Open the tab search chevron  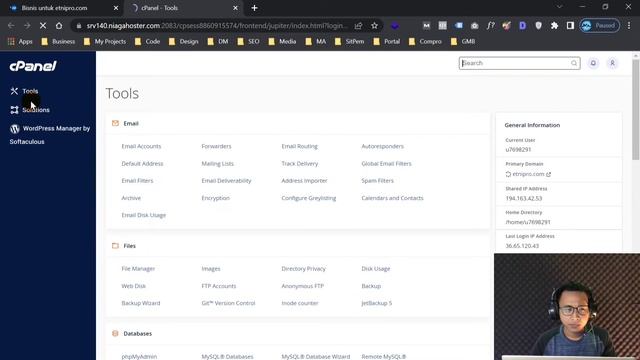tap(560, 7)
